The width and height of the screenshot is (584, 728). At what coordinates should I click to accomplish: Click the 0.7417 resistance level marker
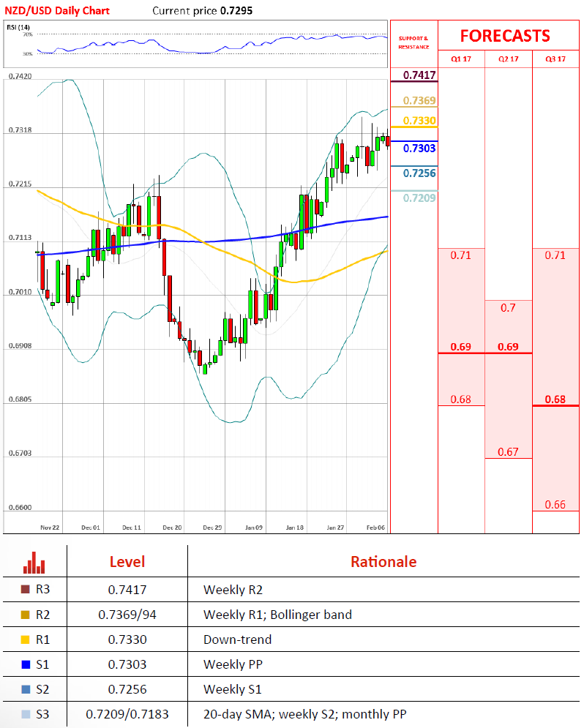point(419,75)
